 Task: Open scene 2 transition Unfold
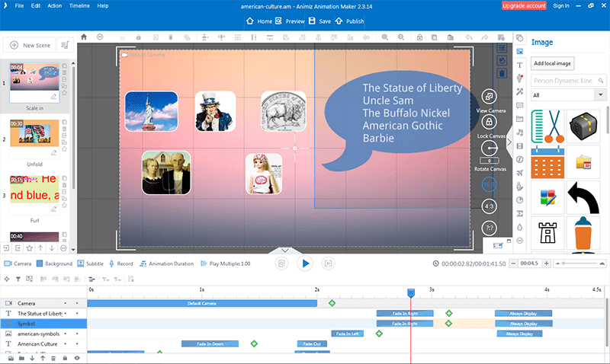[34, 164]
